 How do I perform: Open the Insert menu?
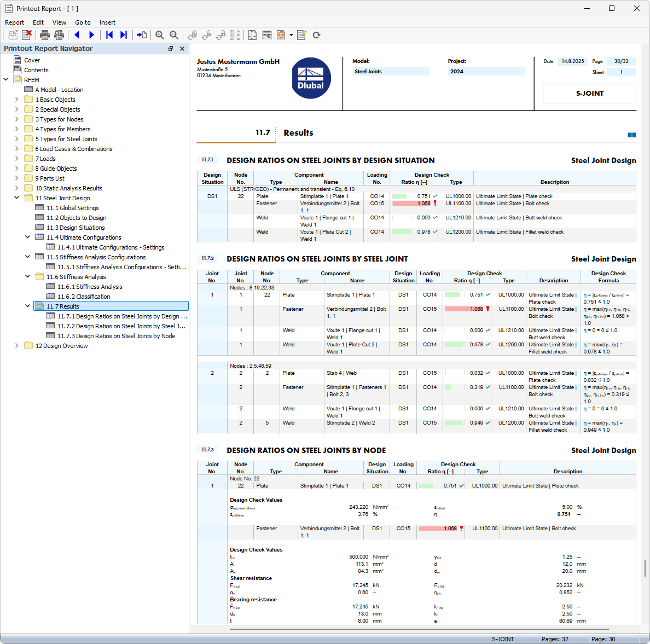point(107,22)
